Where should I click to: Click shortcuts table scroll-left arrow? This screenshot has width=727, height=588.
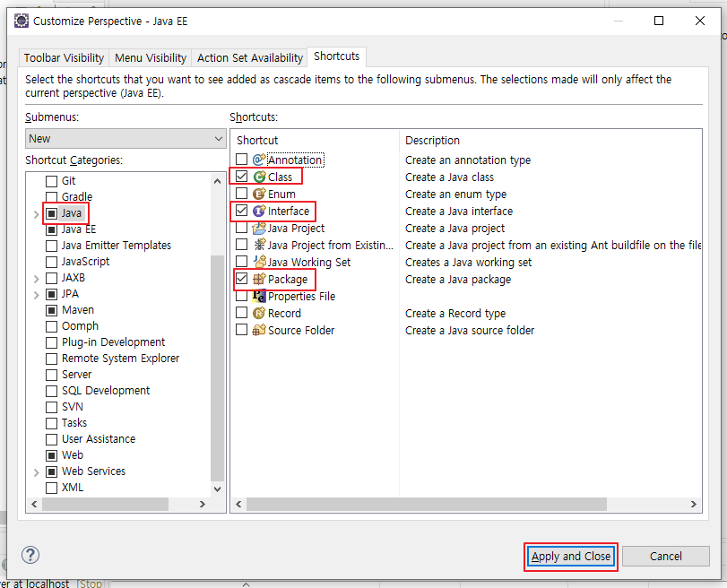[238, 504]
